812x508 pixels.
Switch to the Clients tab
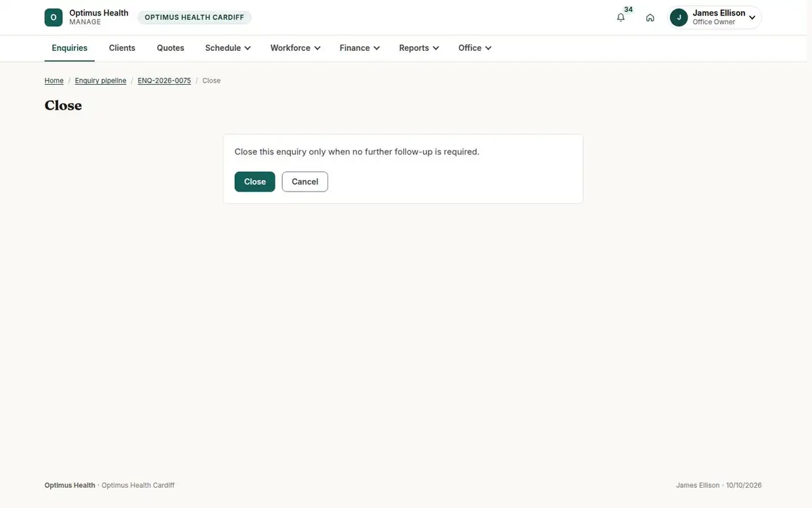(122, 48)
